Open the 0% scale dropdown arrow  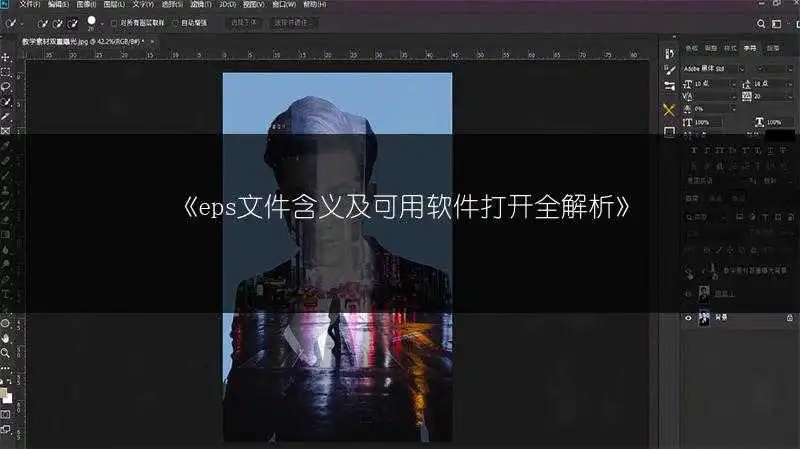coord(734,109)
